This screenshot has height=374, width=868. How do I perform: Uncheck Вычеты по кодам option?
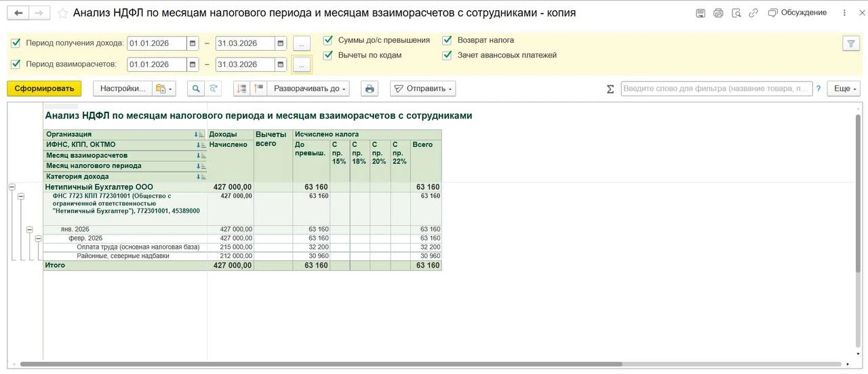point(328,55)
